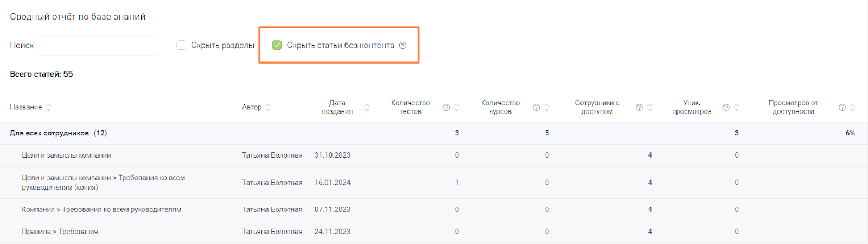The height and width of the screenshot is (244, 868).
Task: Open article 'Правила > Требования'
Action: coord(60,232)
